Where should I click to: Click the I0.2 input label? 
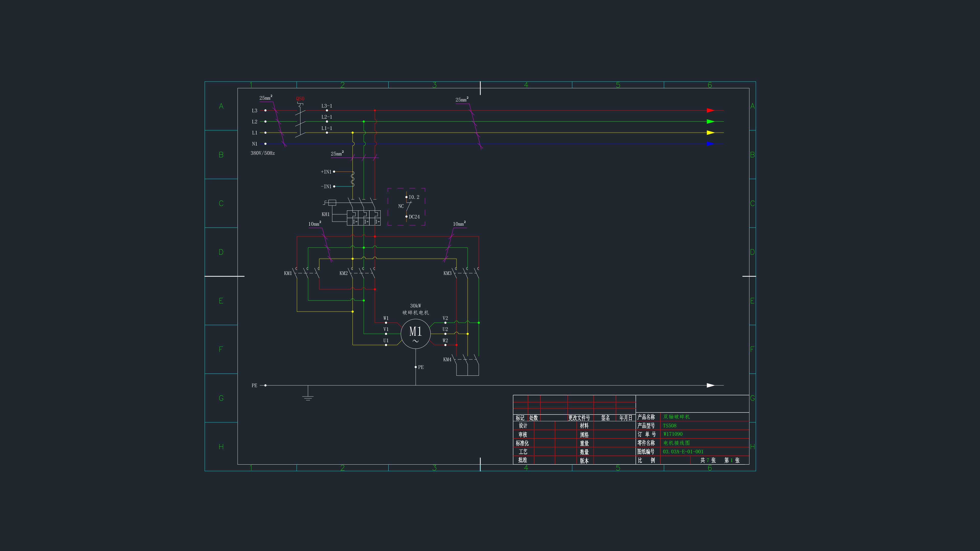coord(414,197)
